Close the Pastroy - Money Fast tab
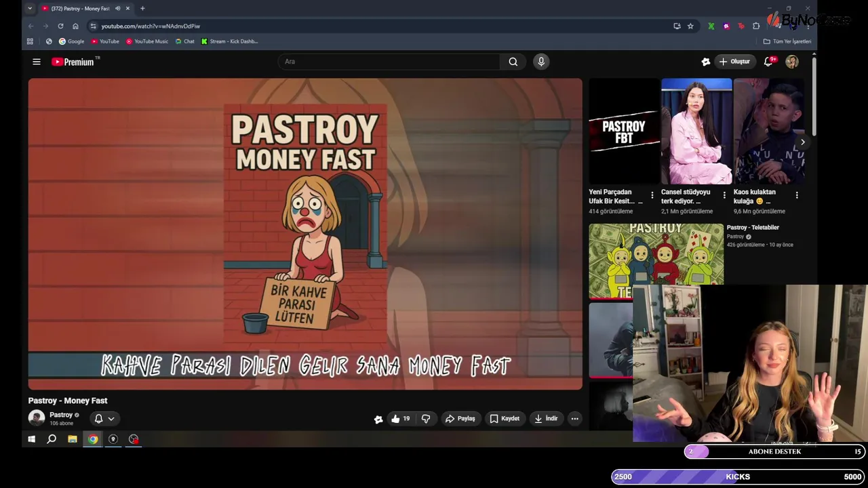This screenshot has width=868, height=488. (127, 8)
